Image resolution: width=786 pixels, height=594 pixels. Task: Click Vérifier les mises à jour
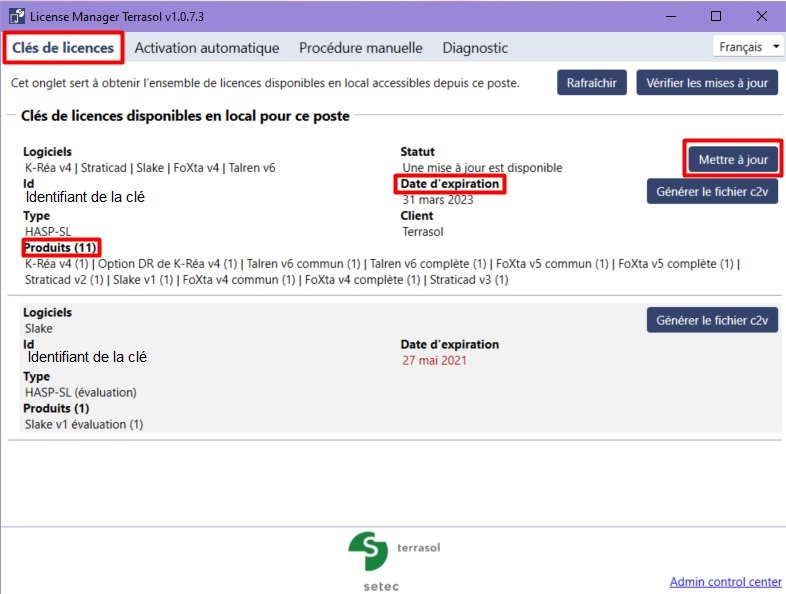(x=707, y=83)
